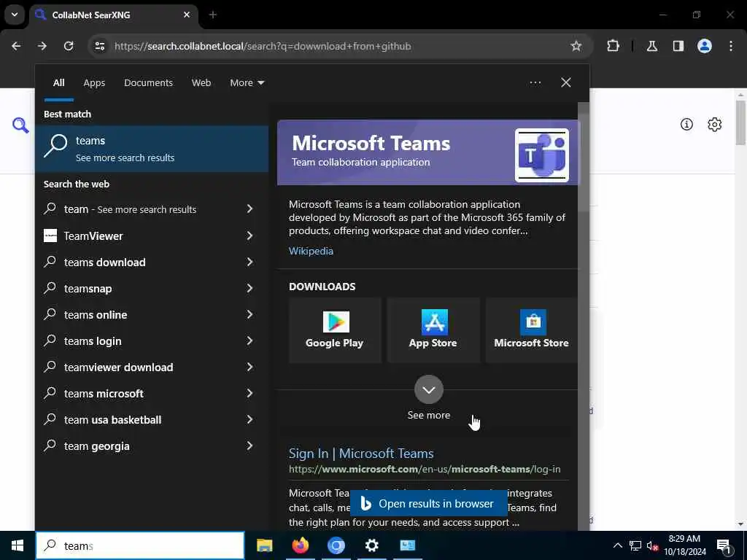
Task: Close the CollabNet SearXNG tab
Action: (x=187, y=15)
